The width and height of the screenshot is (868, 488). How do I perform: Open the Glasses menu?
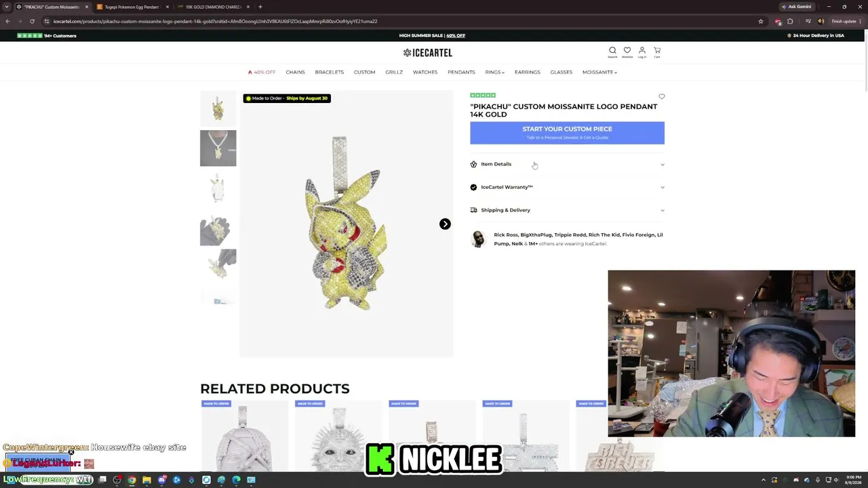pyautogui.click(x=561, y=72)
